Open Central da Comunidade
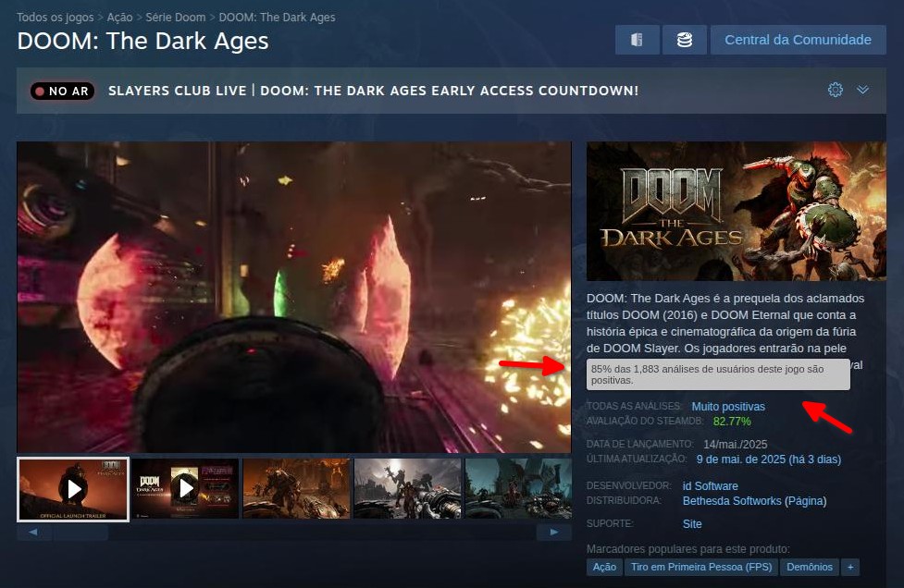Viewport: 904px width, 588px height. point(798,40)
